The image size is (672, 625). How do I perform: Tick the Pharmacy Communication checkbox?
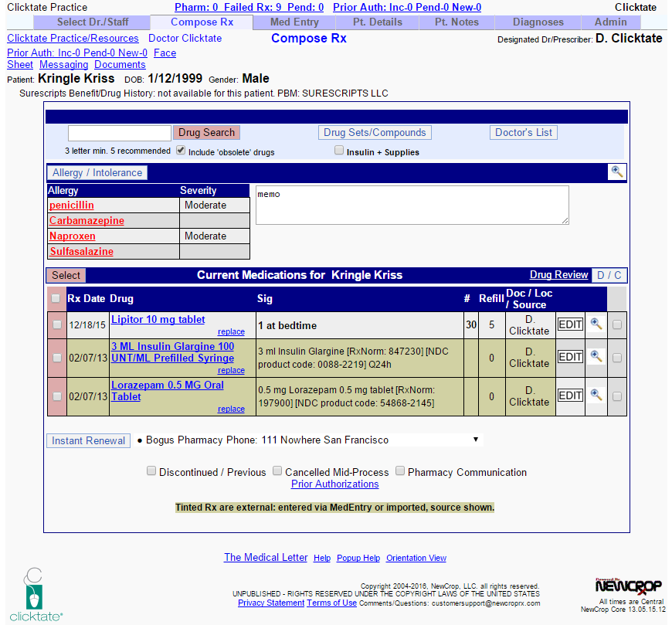point(400,471)
